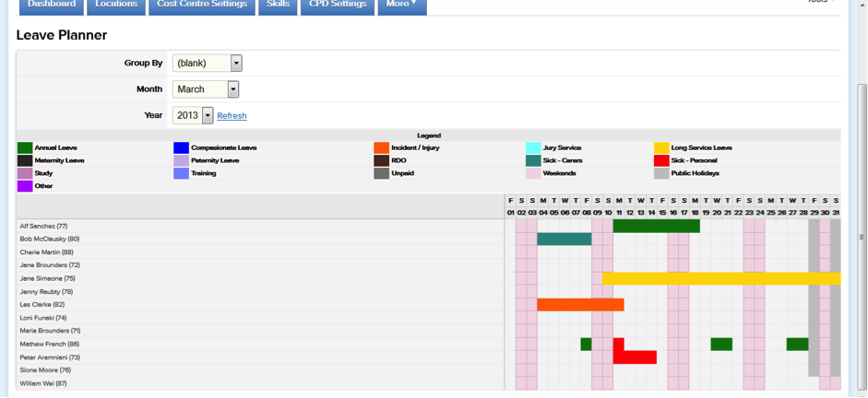The width and height of the screenshot is (868, 398).
Task: Click the Other violet swatch
Action: pos(26,186)
